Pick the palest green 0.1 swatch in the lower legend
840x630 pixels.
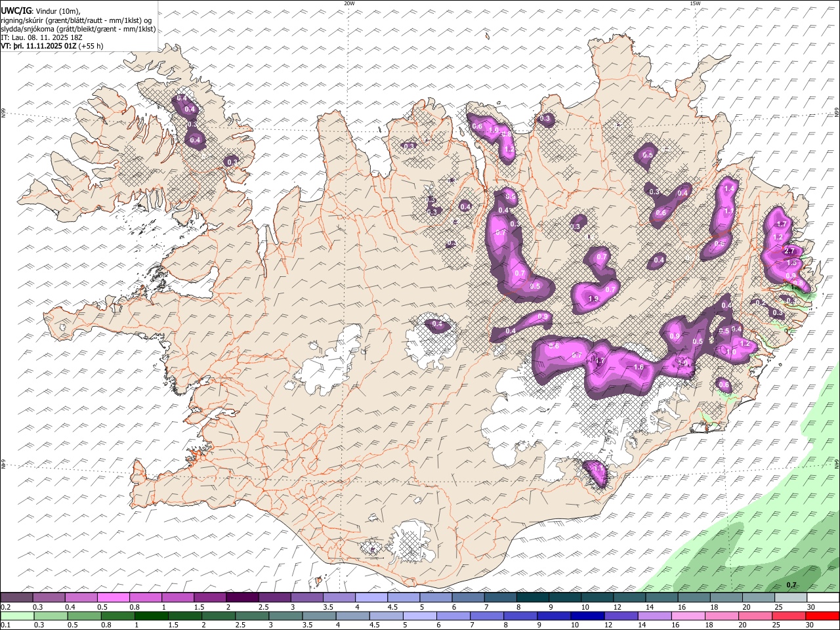(x=16, y=616)
